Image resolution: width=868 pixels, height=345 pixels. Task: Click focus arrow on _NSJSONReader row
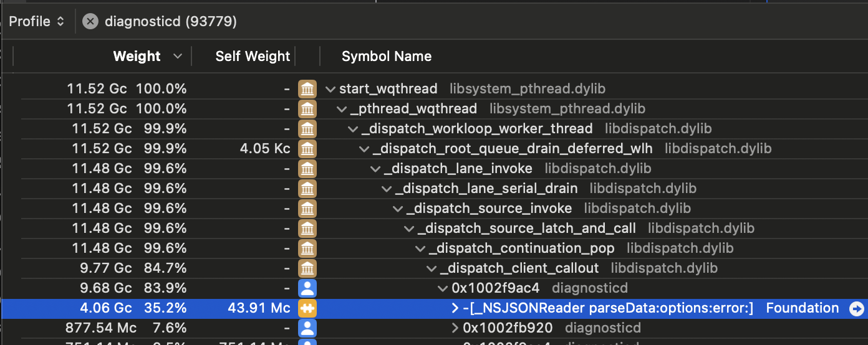point(856,308)
